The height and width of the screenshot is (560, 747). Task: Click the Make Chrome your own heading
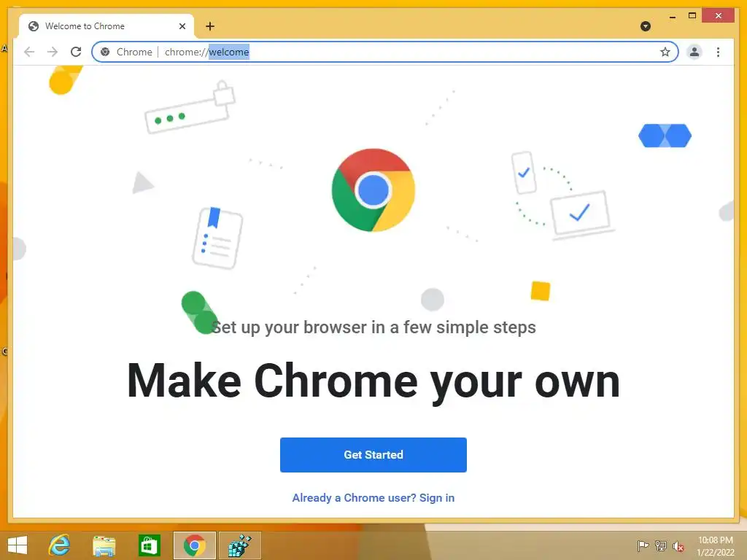[x=373, y=381]
